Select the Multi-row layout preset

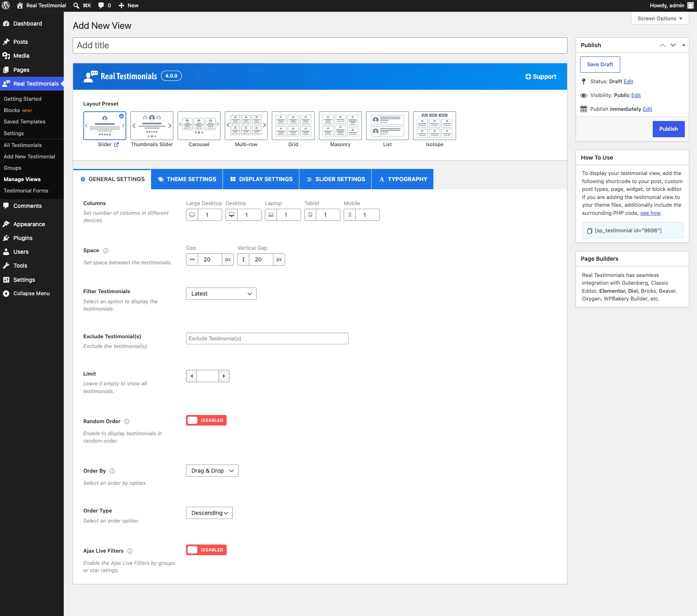coord(246,125)
